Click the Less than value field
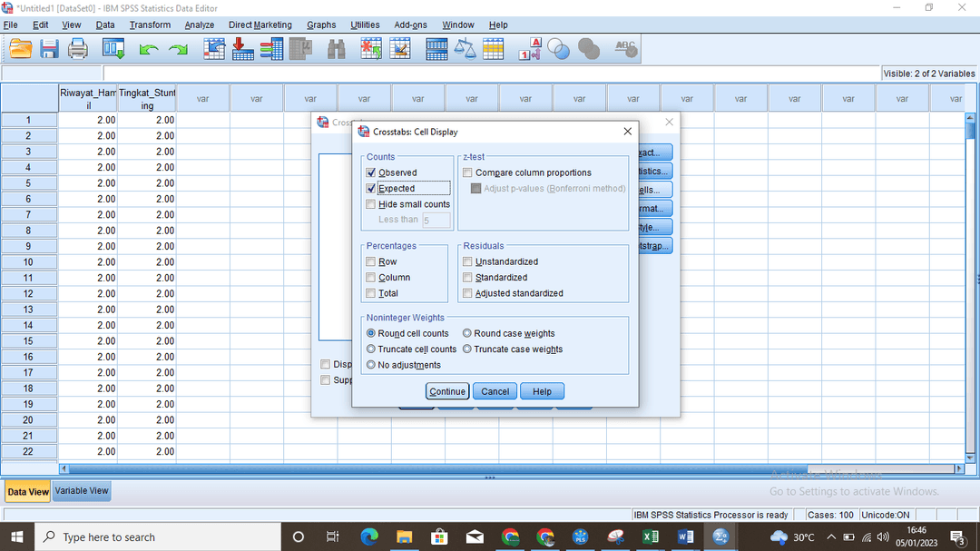This screenshot has height=551, width=980. click(x=436, y=221)
